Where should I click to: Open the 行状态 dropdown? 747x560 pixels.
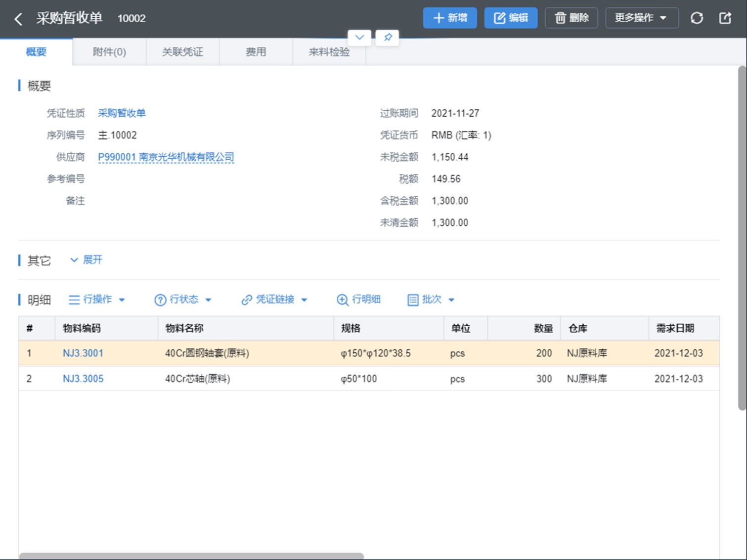click(x=183, y=300)
